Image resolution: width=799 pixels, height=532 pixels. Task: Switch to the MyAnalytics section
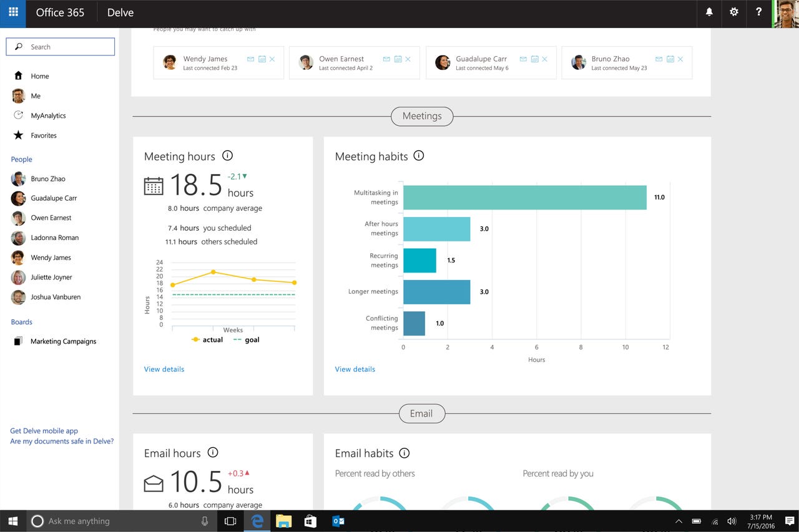click(x=47, y=115)
